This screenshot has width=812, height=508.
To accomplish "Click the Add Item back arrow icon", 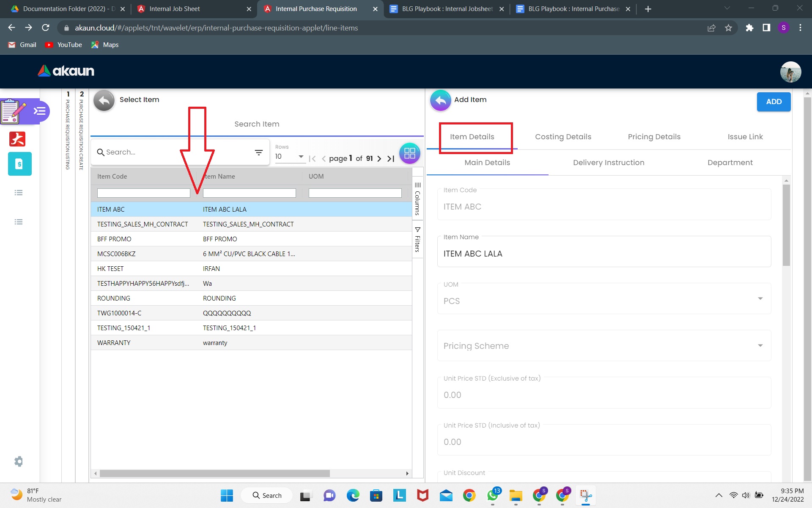I will point(440,100).
